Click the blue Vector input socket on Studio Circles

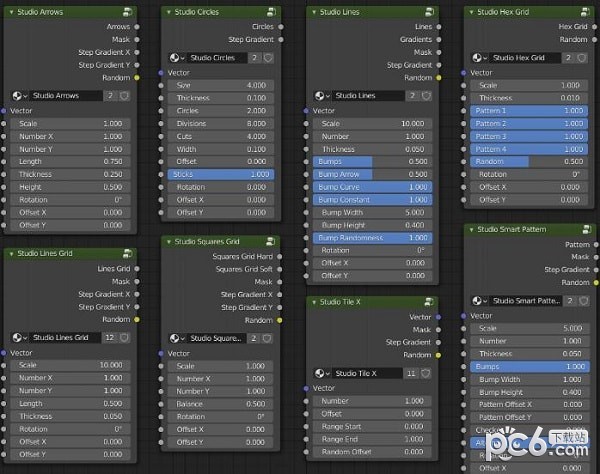(161, 73)
